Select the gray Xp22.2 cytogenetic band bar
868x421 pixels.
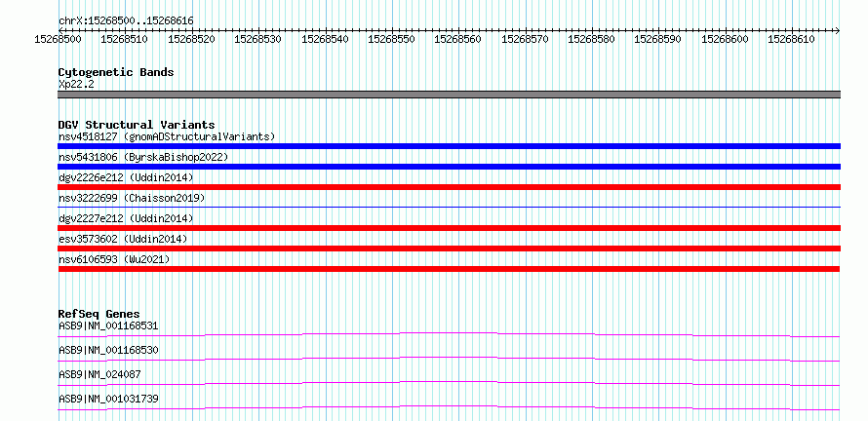(449, 95)
